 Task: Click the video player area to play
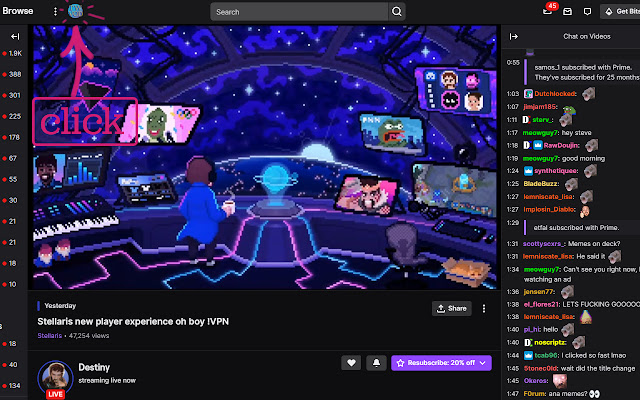[x=264, y=157]
